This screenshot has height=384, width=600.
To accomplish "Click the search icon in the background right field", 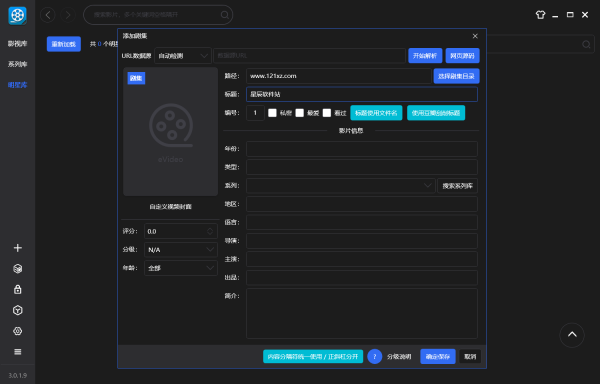I will coord(586,44).
